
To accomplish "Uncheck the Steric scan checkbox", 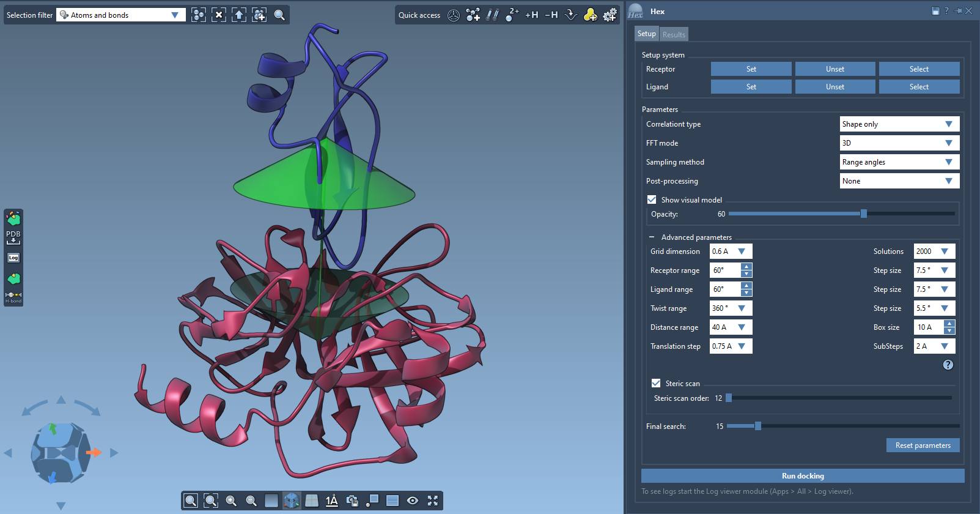I will (x=656, y=383).
